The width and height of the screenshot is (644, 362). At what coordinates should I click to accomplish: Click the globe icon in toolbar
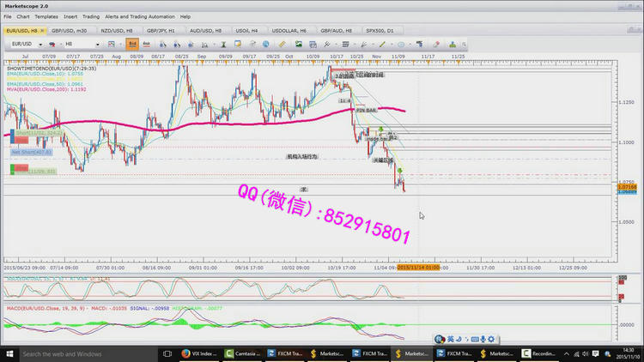(x=266, y=43)
